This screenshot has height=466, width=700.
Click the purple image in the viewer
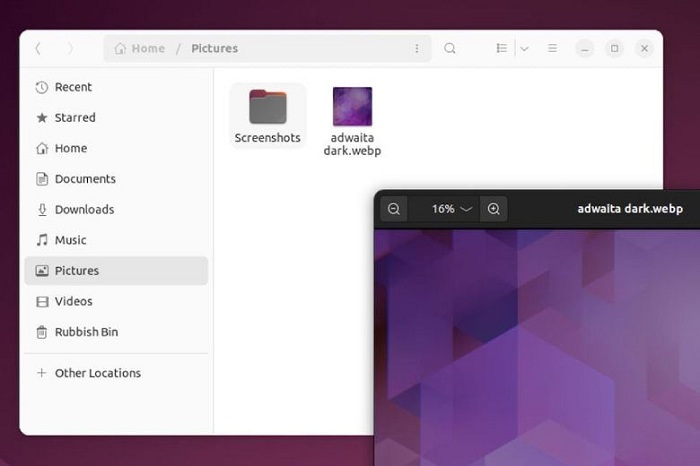(x=537, y=347)
